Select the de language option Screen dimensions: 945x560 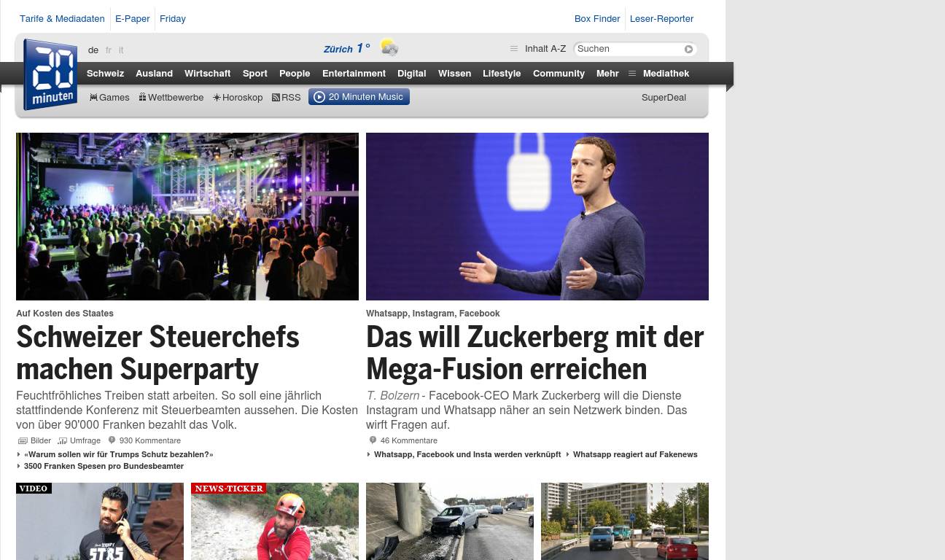(93, 50)
